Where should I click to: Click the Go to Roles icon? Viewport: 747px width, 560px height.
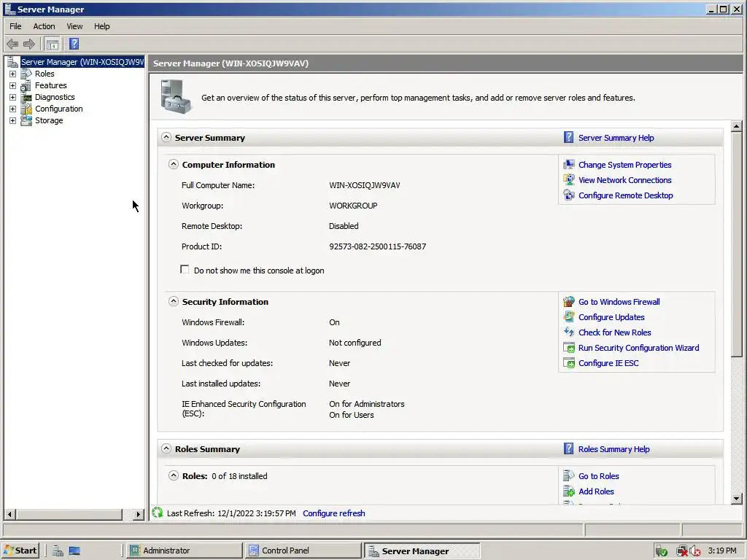[x=569, y=476]
